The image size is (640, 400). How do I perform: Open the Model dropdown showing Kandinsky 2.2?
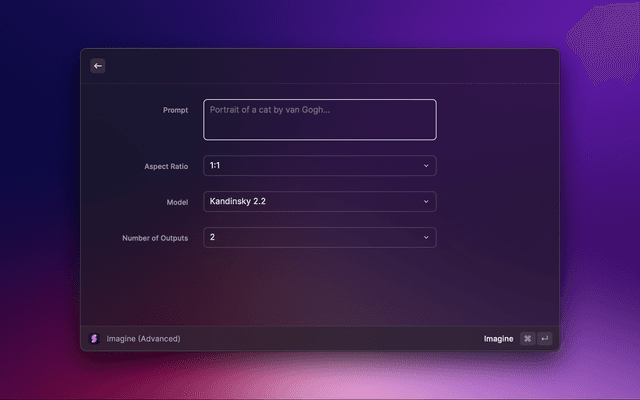coord(320,202)
